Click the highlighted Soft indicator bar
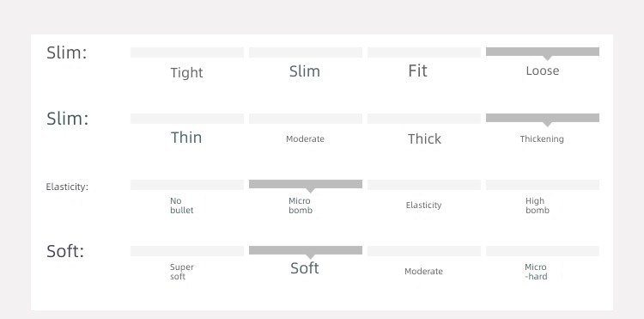Image resolution: width=644 pixels, height=319 pixels. [x=306, y=250]
